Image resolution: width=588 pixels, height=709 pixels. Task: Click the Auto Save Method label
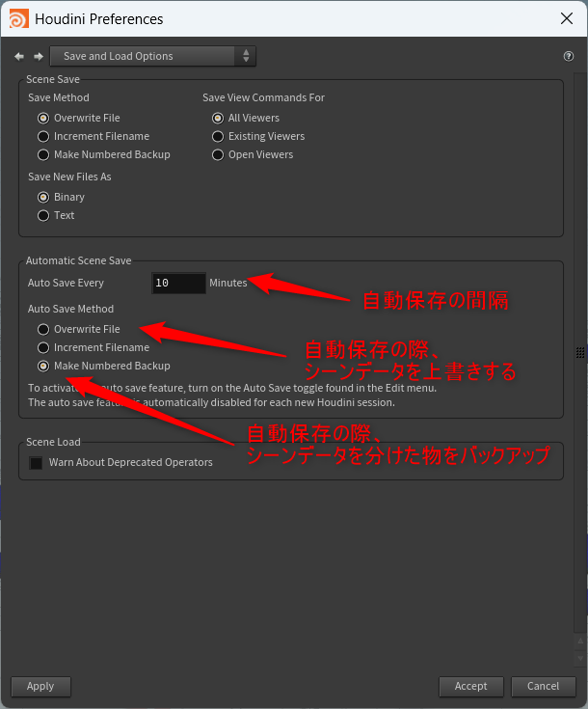point(71,309)
